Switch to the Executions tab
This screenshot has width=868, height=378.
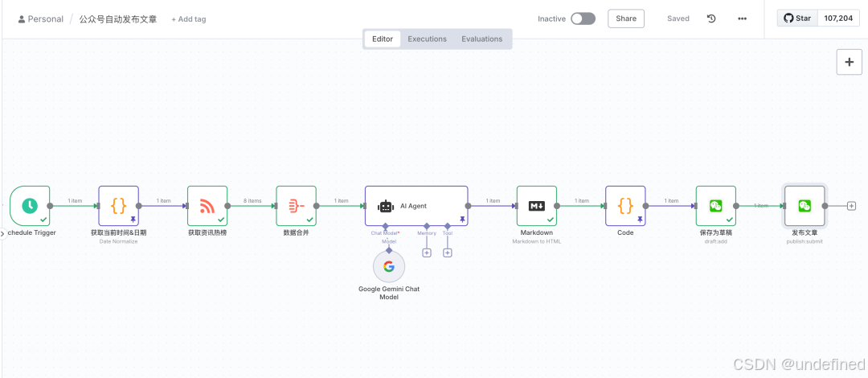[x=428, y=39]
